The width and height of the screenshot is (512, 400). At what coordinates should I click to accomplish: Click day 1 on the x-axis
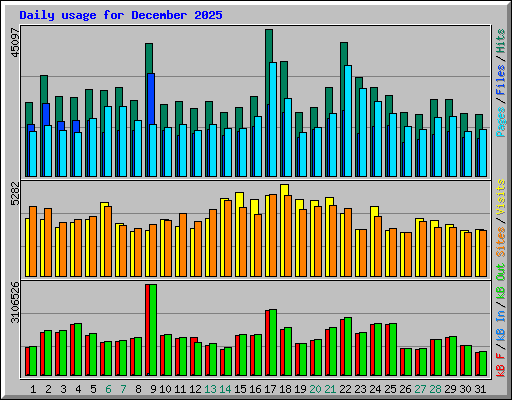tap(33, 389)
